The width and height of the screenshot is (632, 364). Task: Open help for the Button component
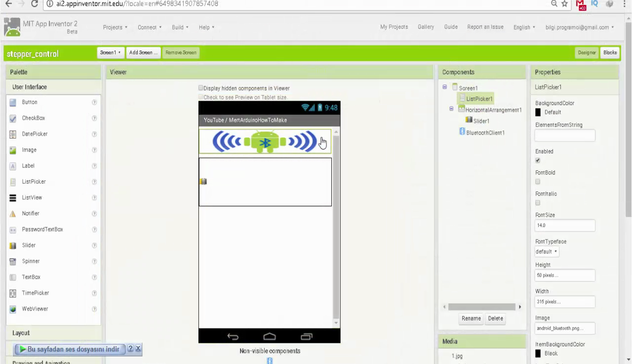point(94,102)
